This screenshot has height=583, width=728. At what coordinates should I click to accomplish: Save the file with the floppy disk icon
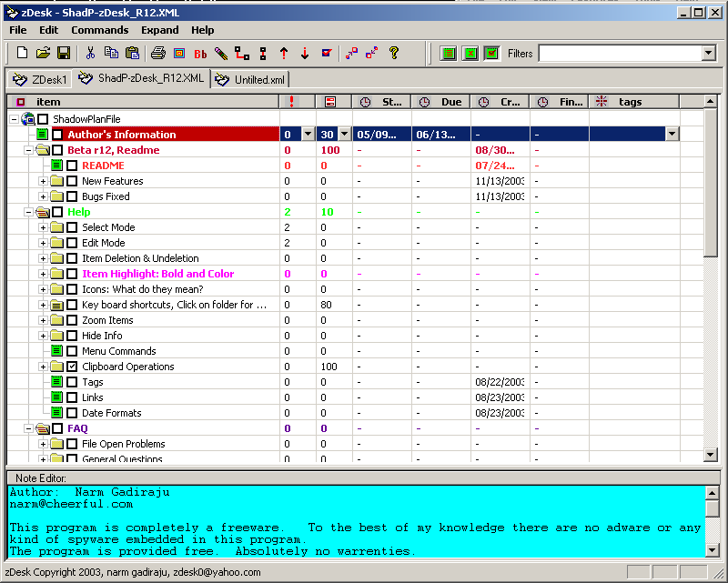click(64, 53)
